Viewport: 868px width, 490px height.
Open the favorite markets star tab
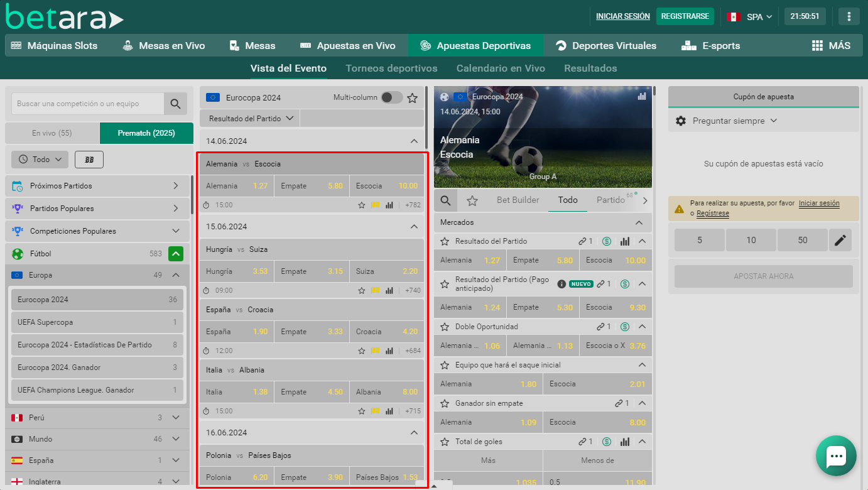(472, 200)
